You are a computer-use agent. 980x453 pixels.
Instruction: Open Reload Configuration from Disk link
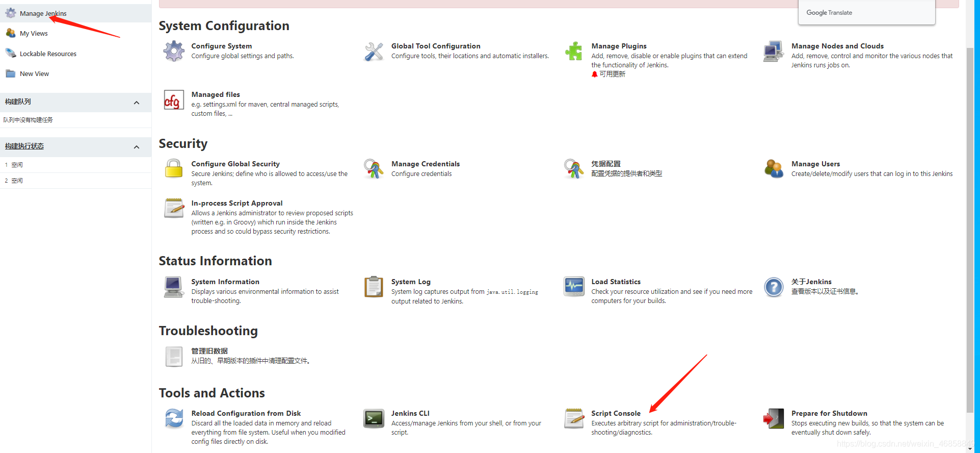(x=246, y=413)
